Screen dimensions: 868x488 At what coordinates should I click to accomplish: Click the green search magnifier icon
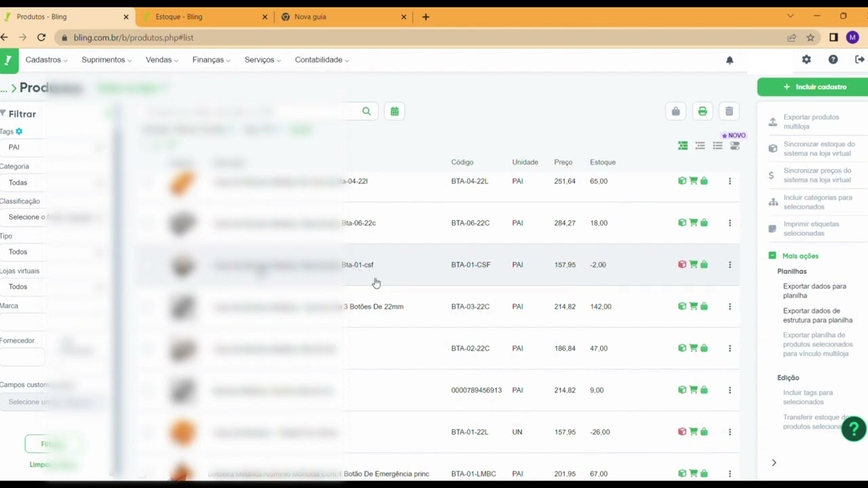[366, 111]
